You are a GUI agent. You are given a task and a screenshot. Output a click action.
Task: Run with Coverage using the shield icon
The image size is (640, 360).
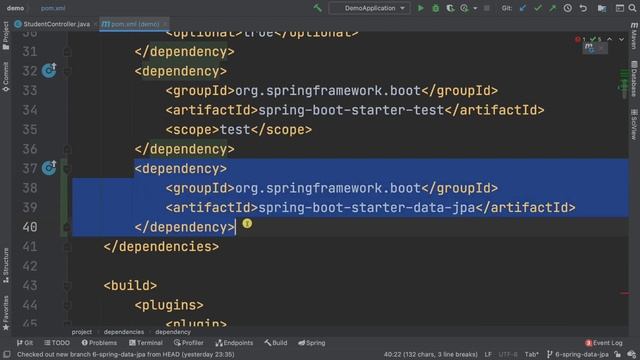click(450, 8)
